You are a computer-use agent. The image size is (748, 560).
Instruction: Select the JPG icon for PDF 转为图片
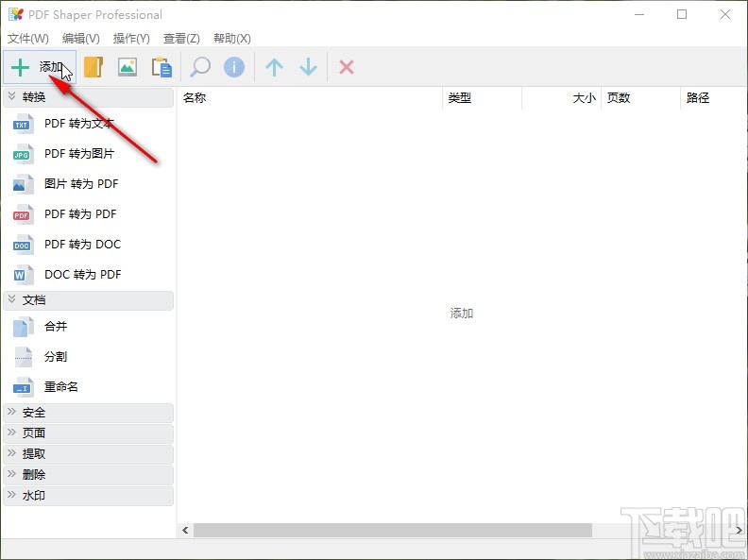tap(23, 154)
